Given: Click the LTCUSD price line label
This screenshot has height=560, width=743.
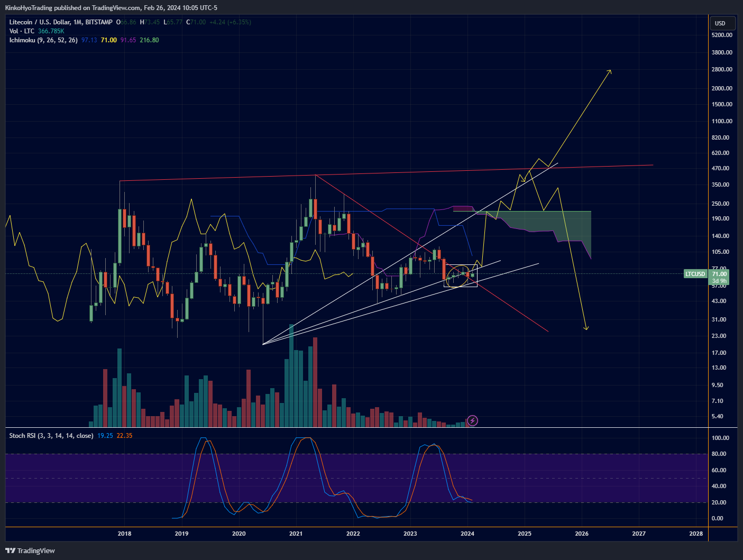Looking at the screenshot, I should point(695,274).
